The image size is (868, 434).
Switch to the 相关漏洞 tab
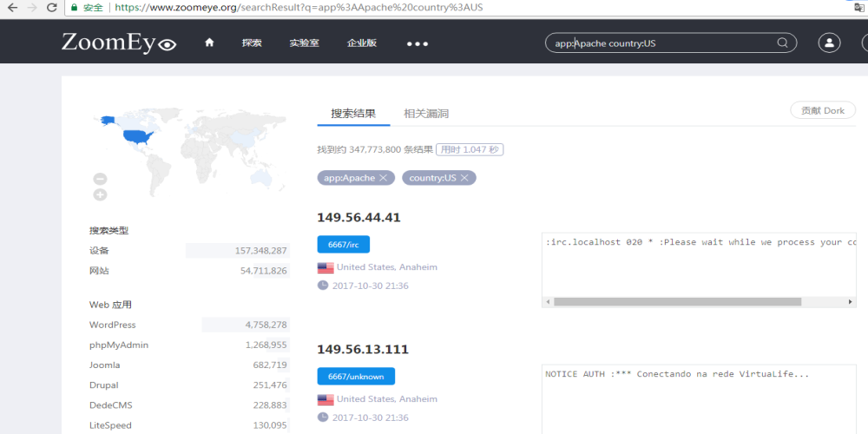tap(425, 114)
